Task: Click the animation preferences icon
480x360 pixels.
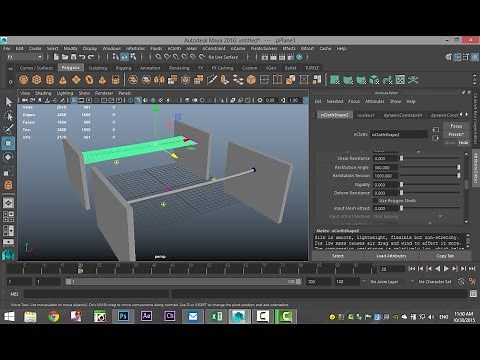Action: 472,282
